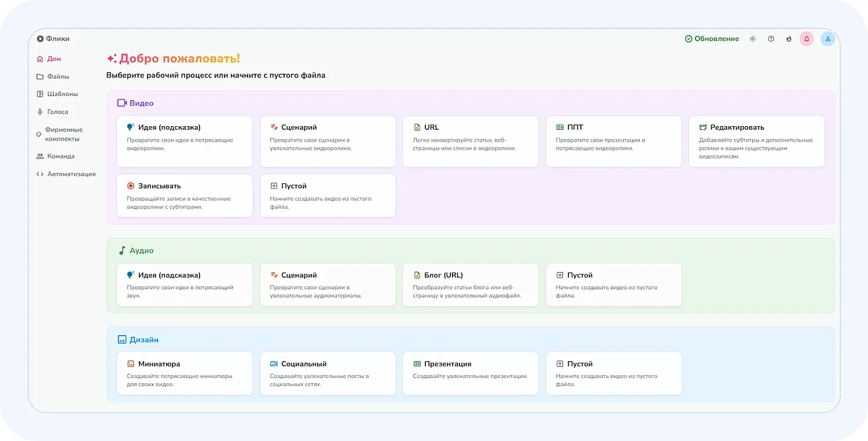Choose Video Идея (подсказка) card

tap(185, 141)
